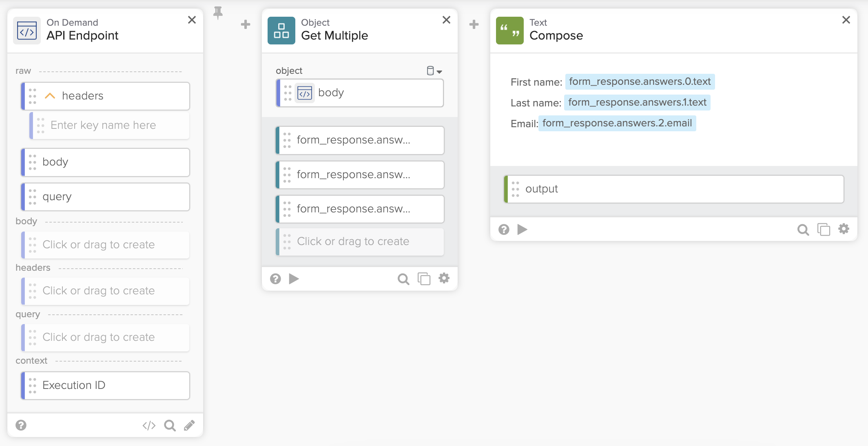868x446 pixels.
Task: Click 'Click or drag to create' under query
Action: click(105, 337)
